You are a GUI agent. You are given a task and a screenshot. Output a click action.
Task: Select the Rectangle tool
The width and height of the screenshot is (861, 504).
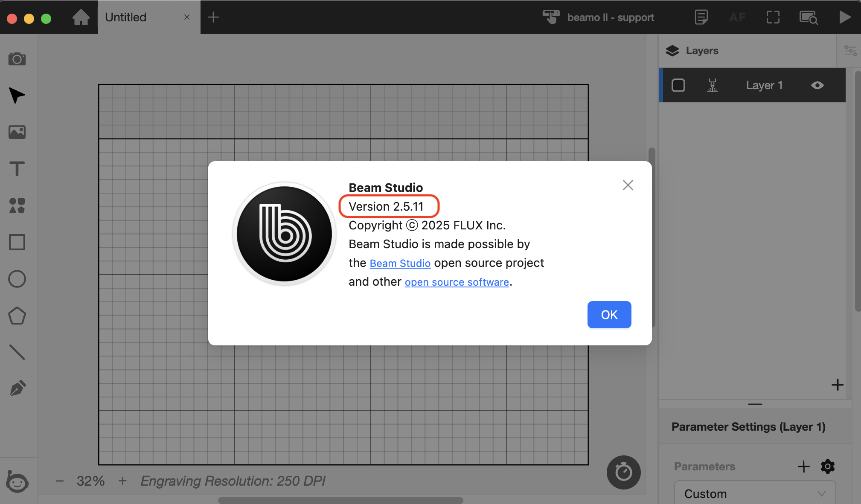tap(17, 242)
